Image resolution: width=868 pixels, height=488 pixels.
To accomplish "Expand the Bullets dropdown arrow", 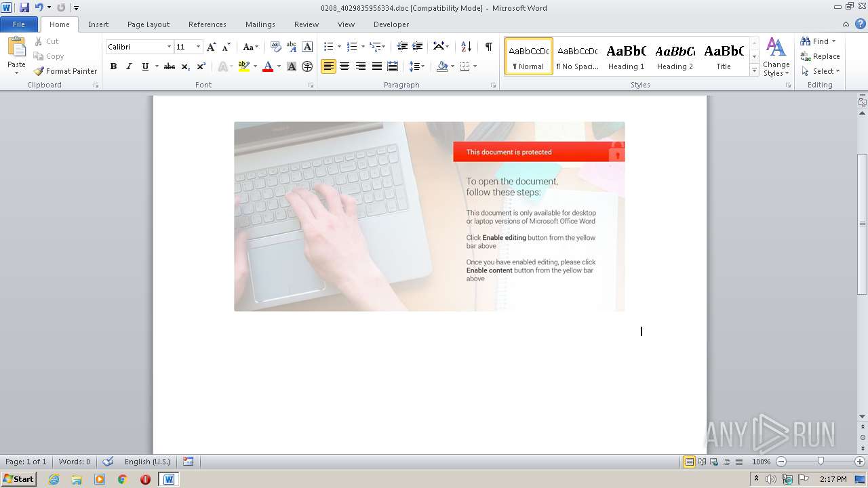I will click(340, 47).
